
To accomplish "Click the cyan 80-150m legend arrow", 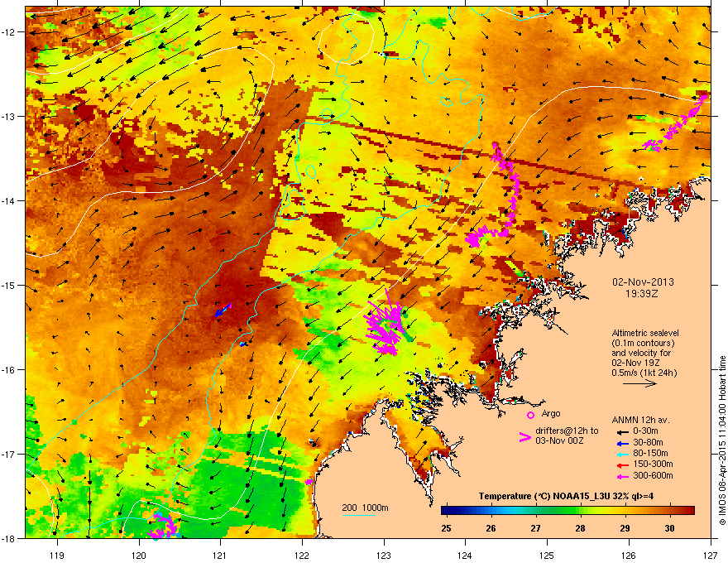I will click(623, 454).
